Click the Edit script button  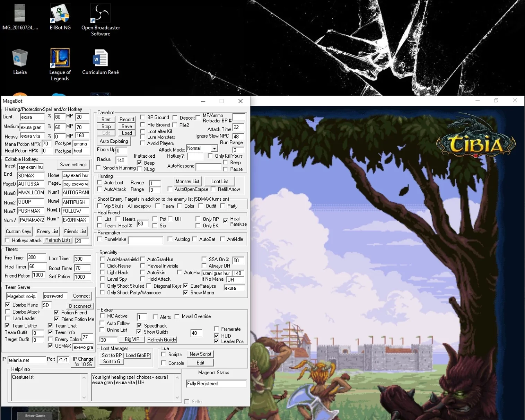[x=200, y=362]
